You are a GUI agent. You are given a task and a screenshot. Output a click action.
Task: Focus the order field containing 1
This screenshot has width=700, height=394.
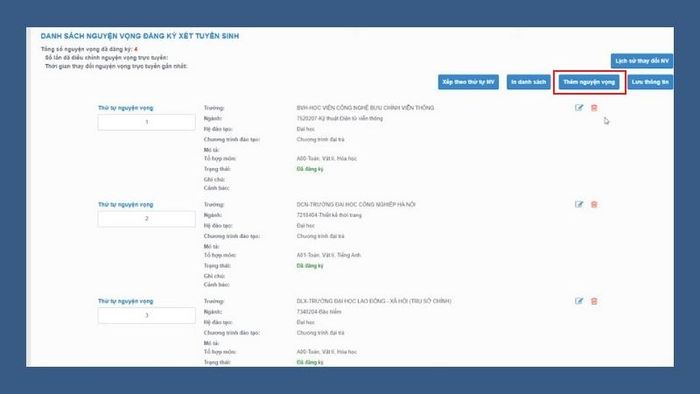coord(146,122)
